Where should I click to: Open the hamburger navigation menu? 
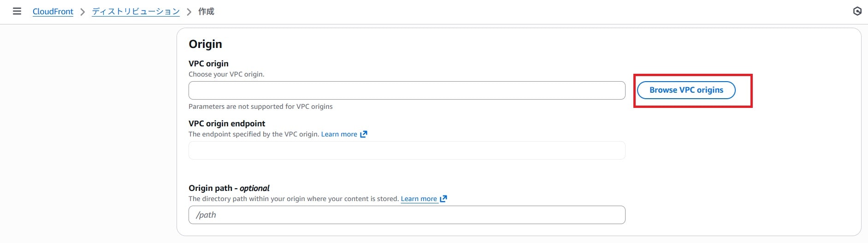pos(17,12)
